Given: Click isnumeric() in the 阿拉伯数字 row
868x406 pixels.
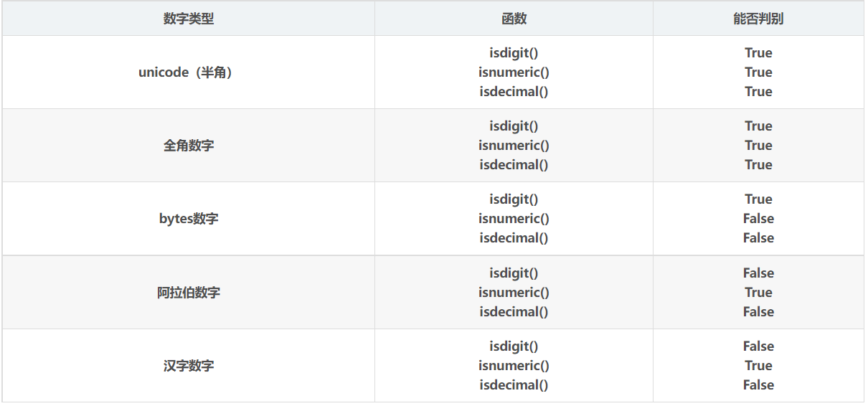Looking at the screenshot, I should [x=514, y=293].
